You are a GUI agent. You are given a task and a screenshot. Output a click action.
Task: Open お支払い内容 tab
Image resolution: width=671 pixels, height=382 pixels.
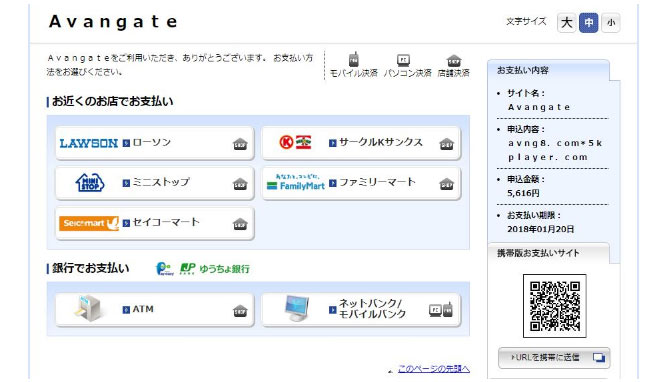[548, 71]
